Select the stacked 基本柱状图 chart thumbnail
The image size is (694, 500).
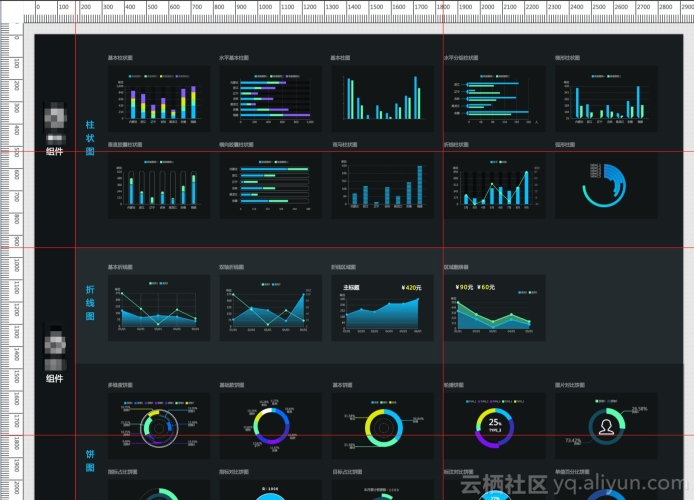159,99
